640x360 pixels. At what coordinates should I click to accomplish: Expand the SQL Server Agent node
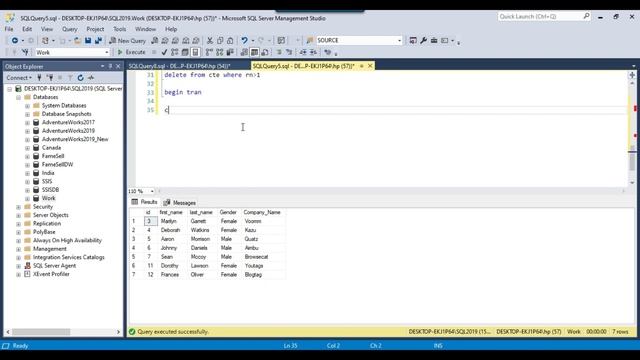pos(18,266)
